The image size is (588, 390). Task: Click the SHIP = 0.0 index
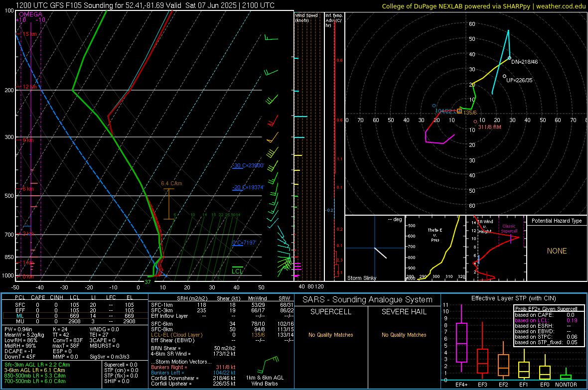[x=117, y=381]
